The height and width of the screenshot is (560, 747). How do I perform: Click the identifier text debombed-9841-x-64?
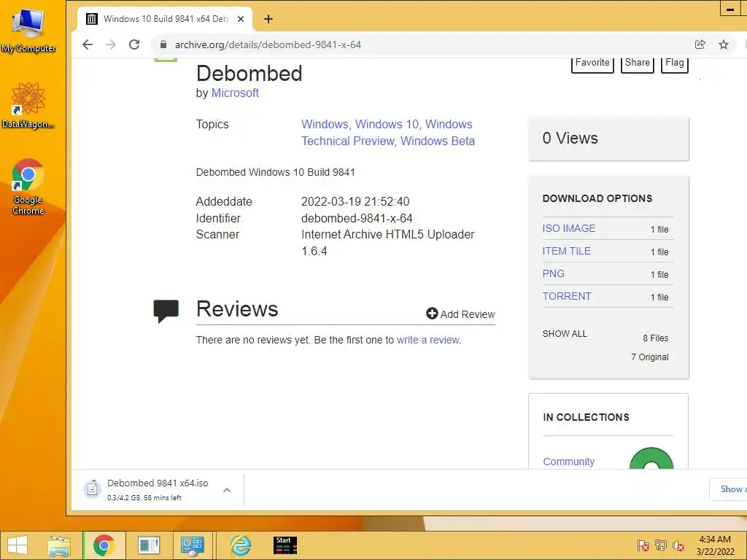pos(357,219)
